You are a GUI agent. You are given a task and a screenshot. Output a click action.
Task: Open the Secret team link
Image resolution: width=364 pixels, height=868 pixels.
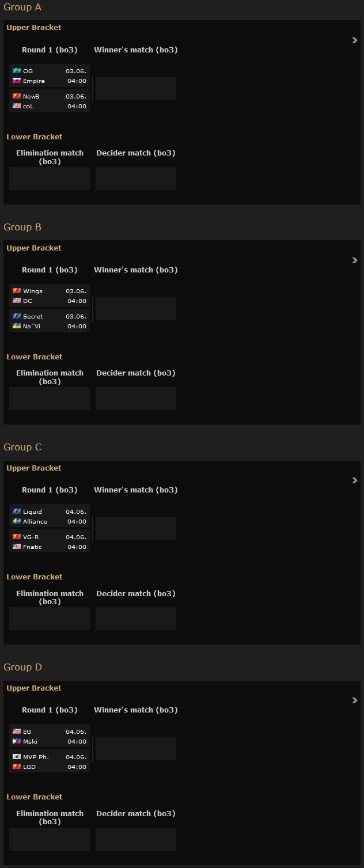(x=33, y=316)
